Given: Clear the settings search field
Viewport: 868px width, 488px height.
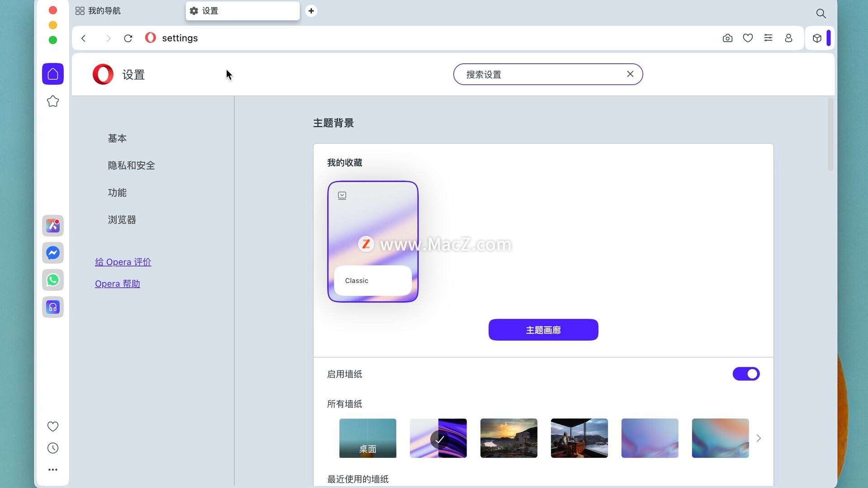Looking at the screenshot, I should point(630,74).
